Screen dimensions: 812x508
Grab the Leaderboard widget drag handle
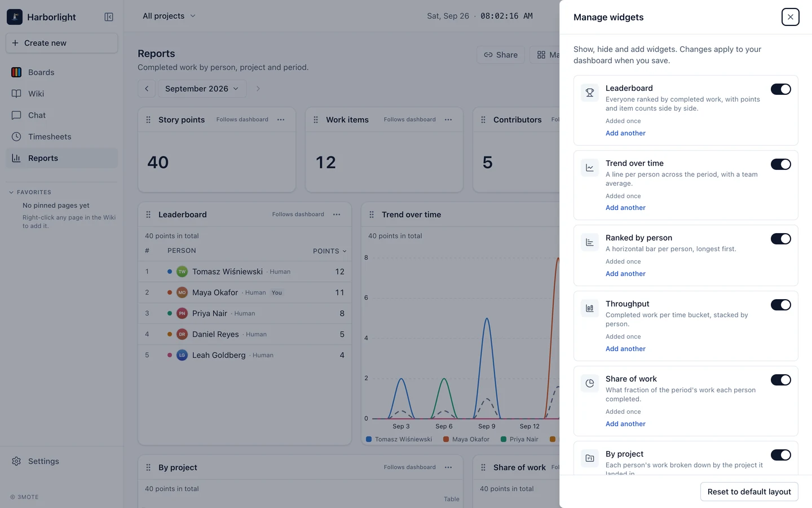pos(148,214)
